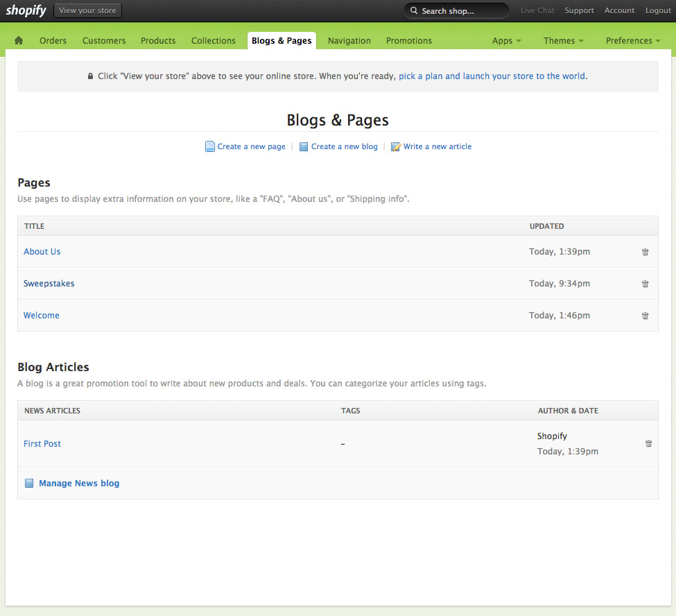The image size is (676, 616).
Task: Click the lock icon in the notice banner
Action: (90, 76)
